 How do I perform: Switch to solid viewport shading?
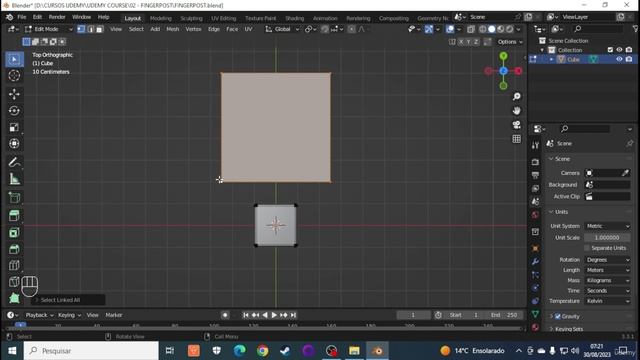pyautogui.click(x=491, y=29)
